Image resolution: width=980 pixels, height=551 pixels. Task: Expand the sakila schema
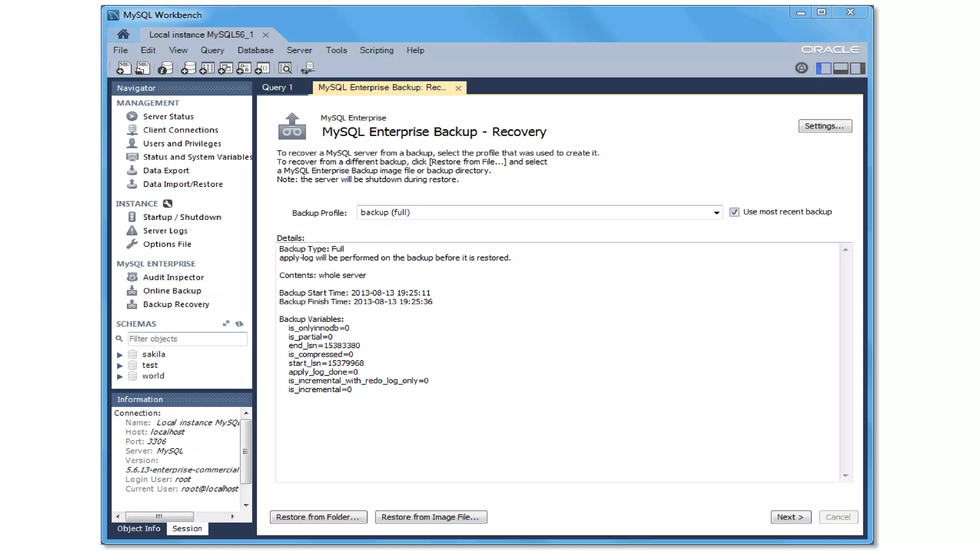(x=120, y=354)
